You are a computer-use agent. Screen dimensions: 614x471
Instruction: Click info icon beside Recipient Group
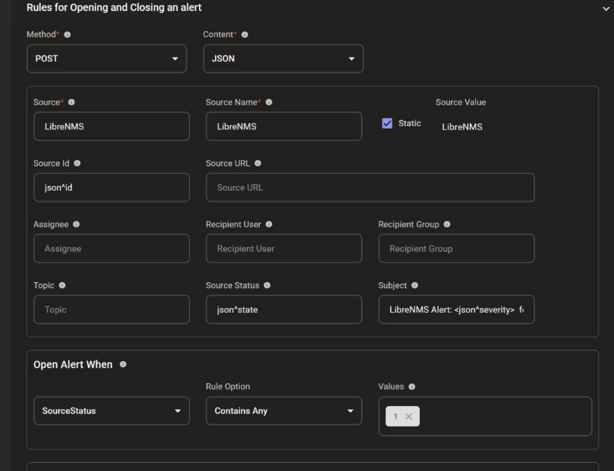point(447,225)
